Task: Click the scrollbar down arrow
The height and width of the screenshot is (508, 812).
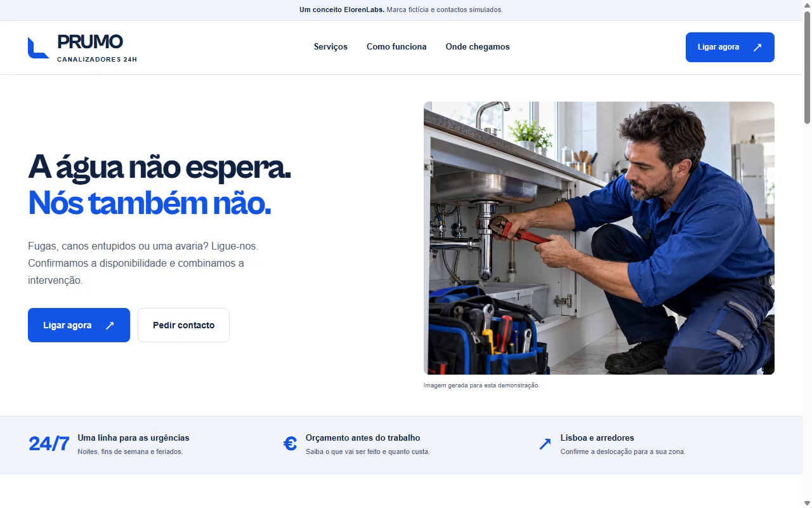Action: (x=807, y=503)
